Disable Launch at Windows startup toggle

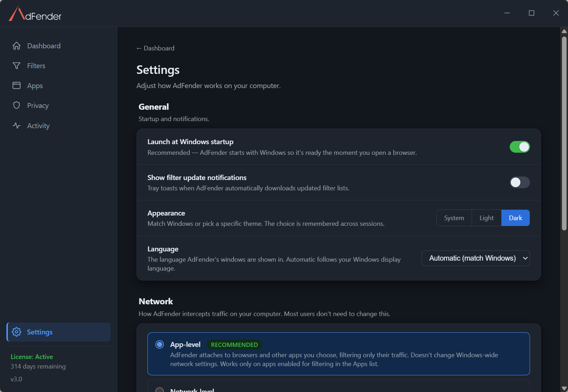point(520,147)
